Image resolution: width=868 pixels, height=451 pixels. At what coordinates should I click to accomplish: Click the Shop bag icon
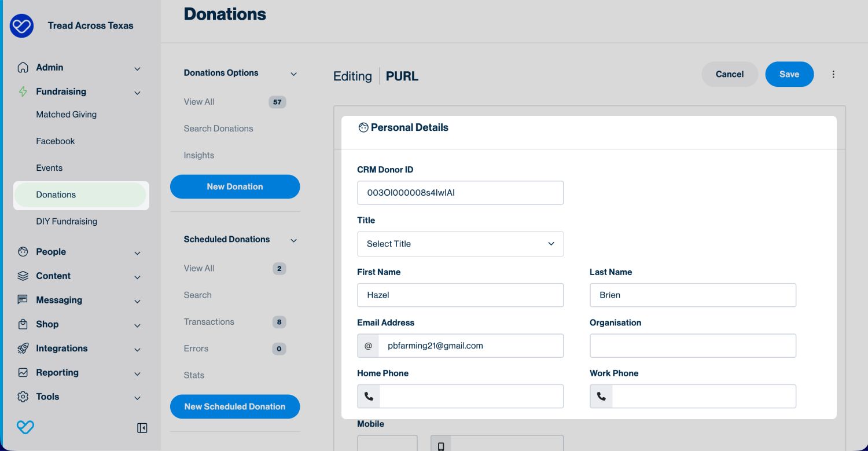[23, 324]
